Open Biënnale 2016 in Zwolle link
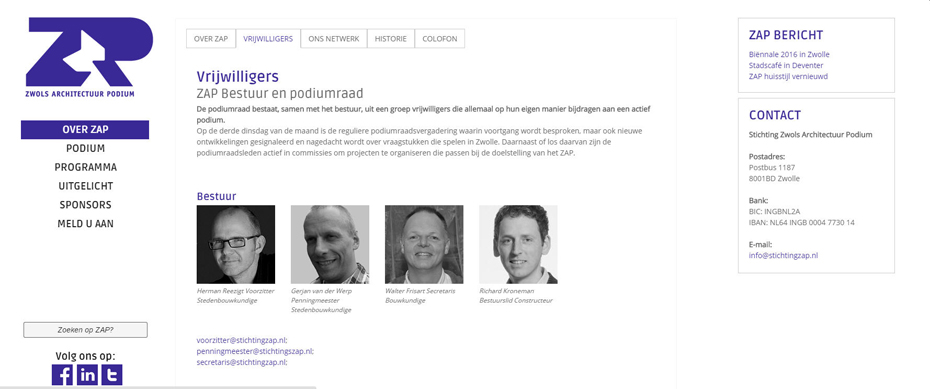The height and width of the screenshot is (389, 930). pyautogui.click(x=789, y=55)
